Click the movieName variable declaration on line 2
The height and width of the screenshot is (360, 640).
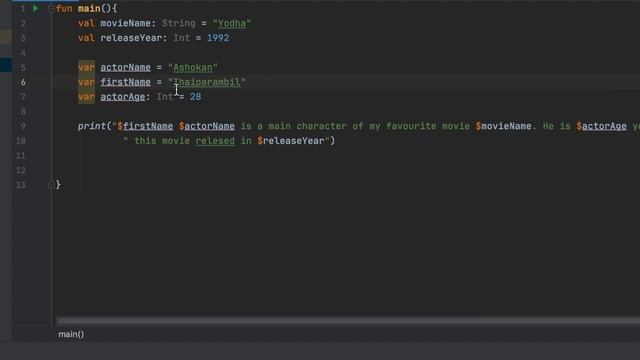(x=126, y=23)
